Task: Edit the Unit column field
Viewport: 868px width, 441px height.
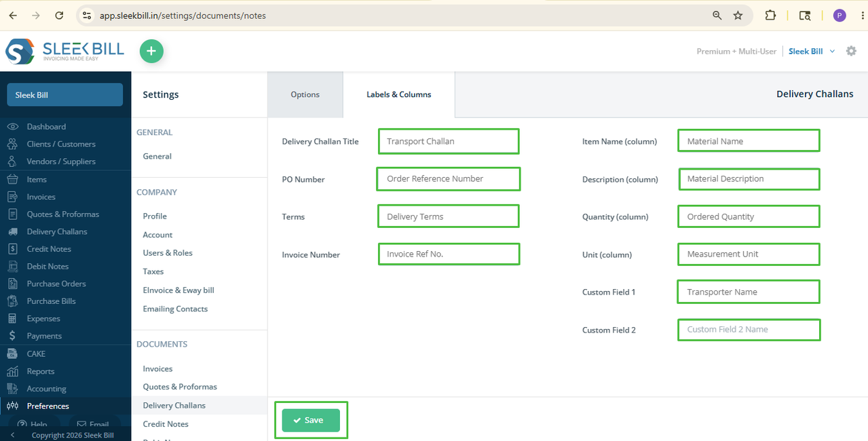Action: point(749,254)
